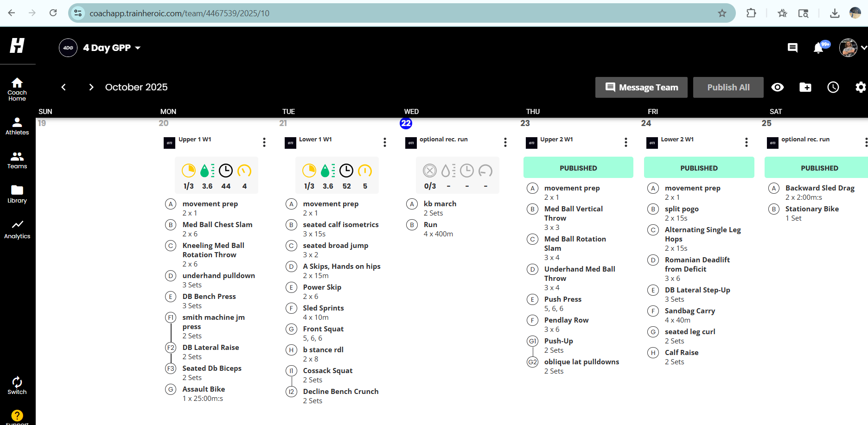Open browser extensions puzzle icon
This screenshot has height=425, width=868.
pyautogui.click(x=751, y=13)
